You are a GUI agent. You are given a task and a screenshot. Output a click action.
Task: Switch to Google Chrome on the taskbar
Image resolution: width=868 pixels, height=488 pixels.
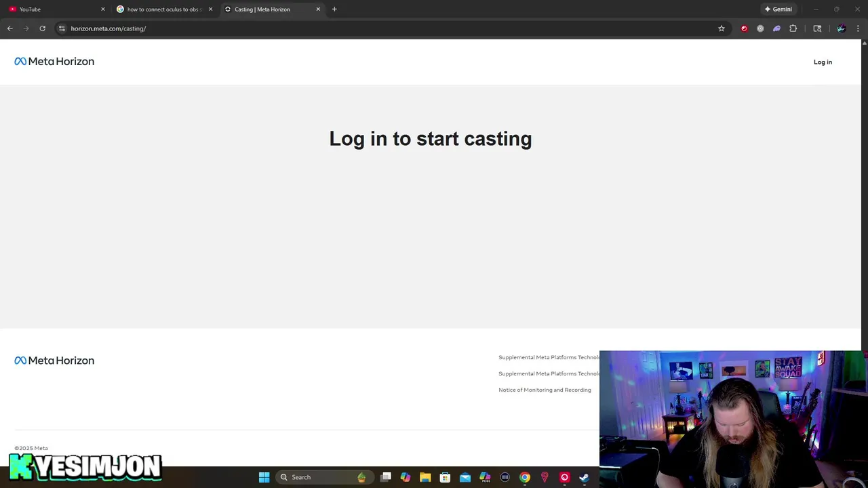[525, 477]
